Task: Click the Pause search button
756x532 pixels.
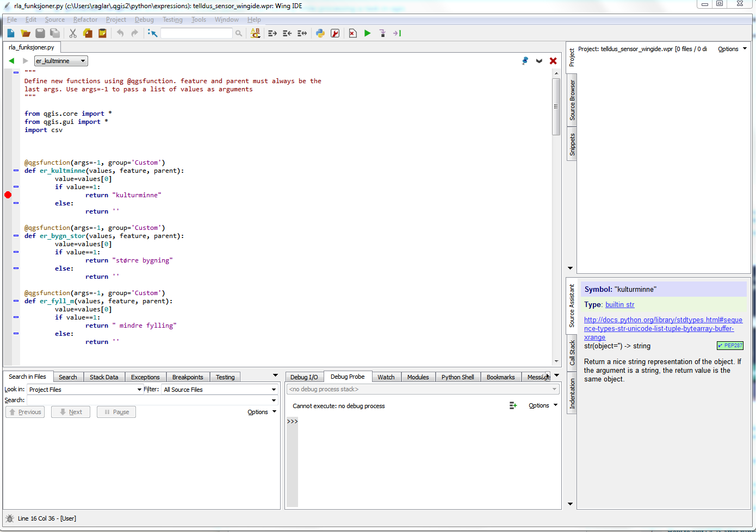Action: click(x=116, y=412)
